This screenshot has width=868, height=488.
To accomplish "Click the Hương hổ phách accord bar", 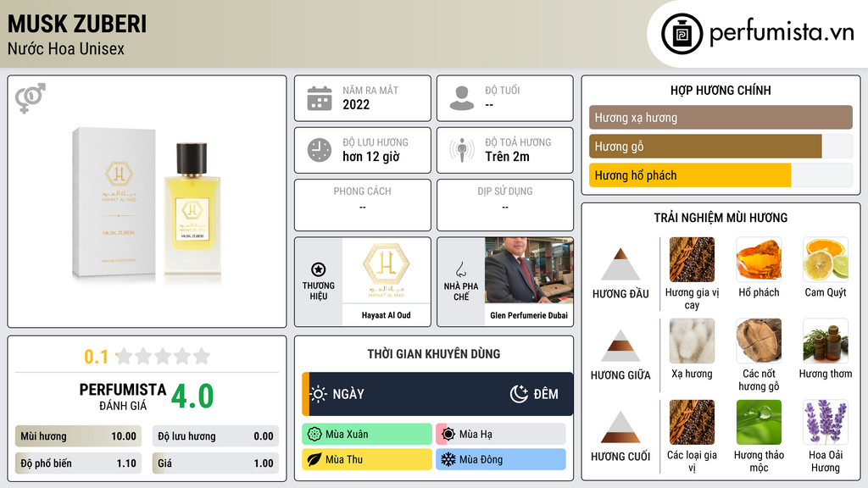I will pyautogui.click(x=721, y=175).
